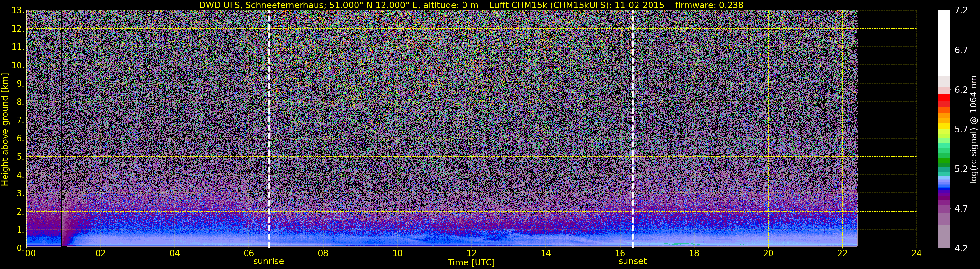Image resolution: width=980 pixels, height=269 pixels.
Task: Click the height axis tick '13.'
Action: coord(18,11)
